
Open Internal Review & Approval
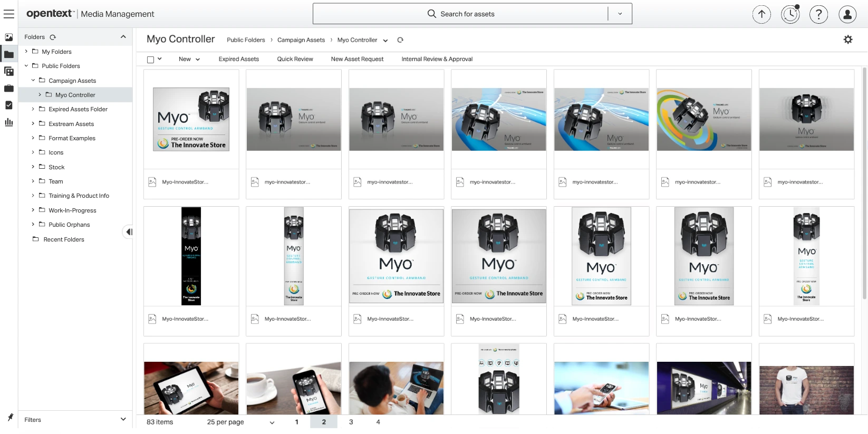437,59
